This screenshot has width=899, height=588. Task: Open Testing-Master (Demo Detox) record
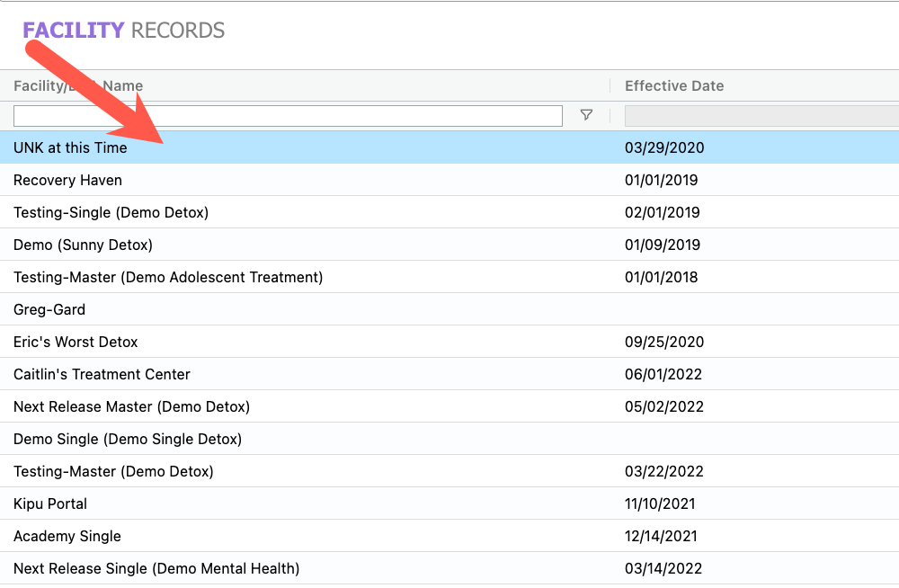point(113,472)
